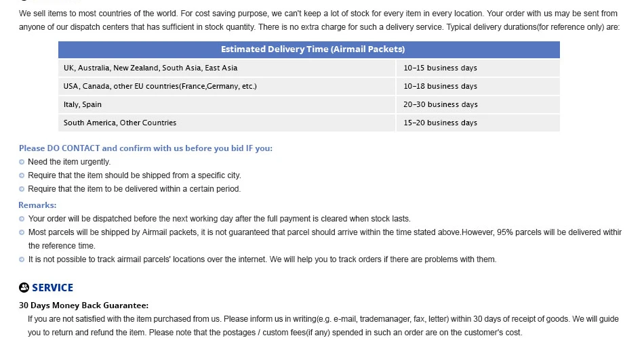
Task: Click bullet before 'It is not possible to track'
Action: click(x=22, y=260)
